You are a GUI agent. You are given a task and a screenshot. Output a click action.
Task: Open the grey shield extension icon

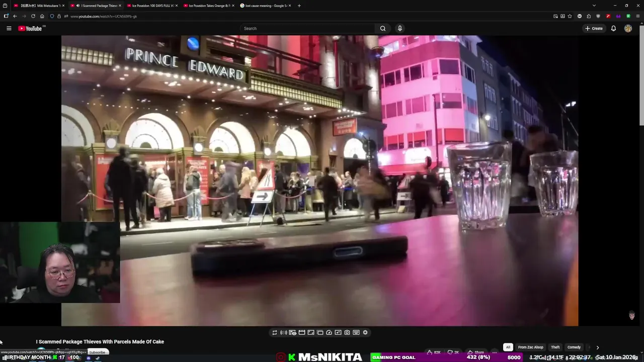tap(598, 16)
